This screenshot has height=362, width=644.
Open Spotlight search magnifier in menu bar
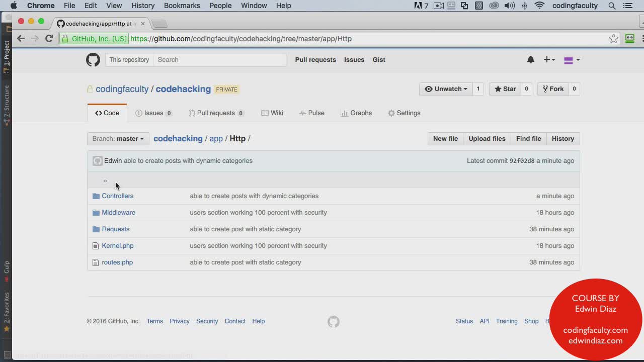coord(612,6)
